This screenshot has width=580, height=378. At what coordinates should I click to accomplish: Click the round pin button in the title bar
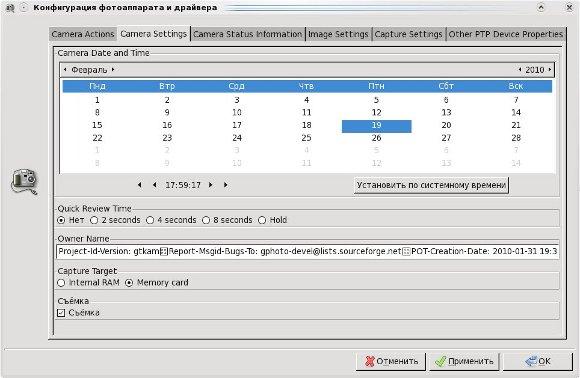point(24,8)
